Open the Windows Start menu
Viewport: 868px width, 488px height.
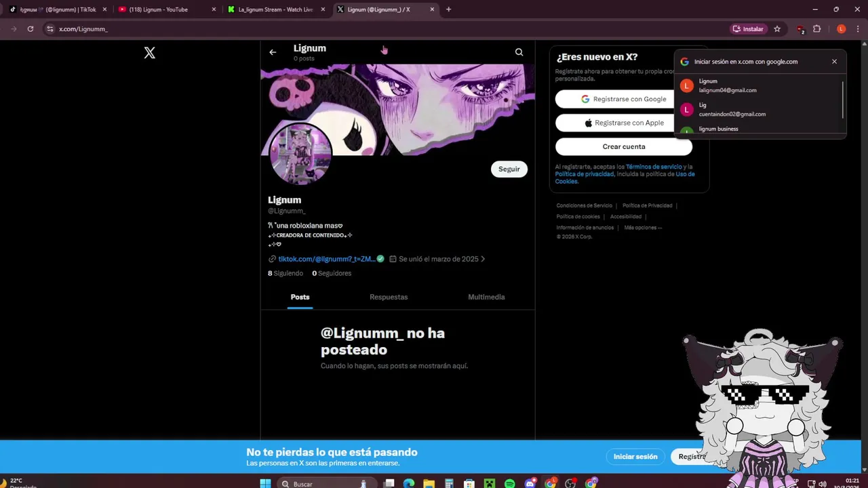tap(265, 483)
